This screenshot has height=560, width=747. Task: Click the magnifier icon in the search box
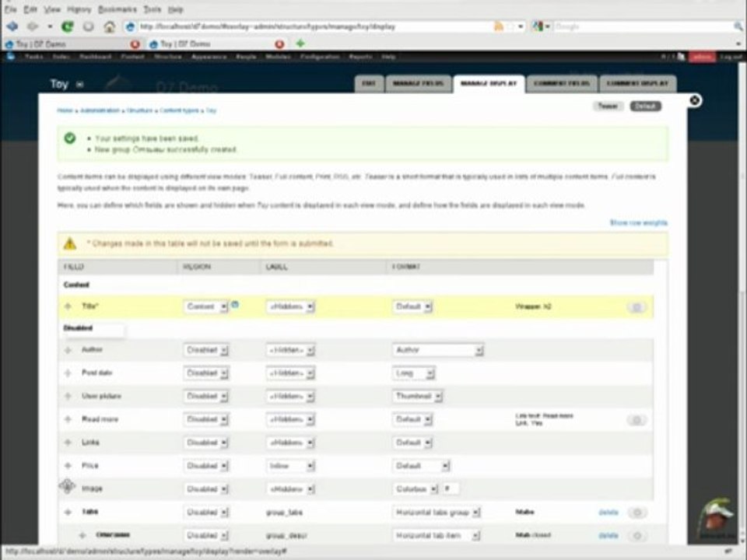click(x=738, y=26)
